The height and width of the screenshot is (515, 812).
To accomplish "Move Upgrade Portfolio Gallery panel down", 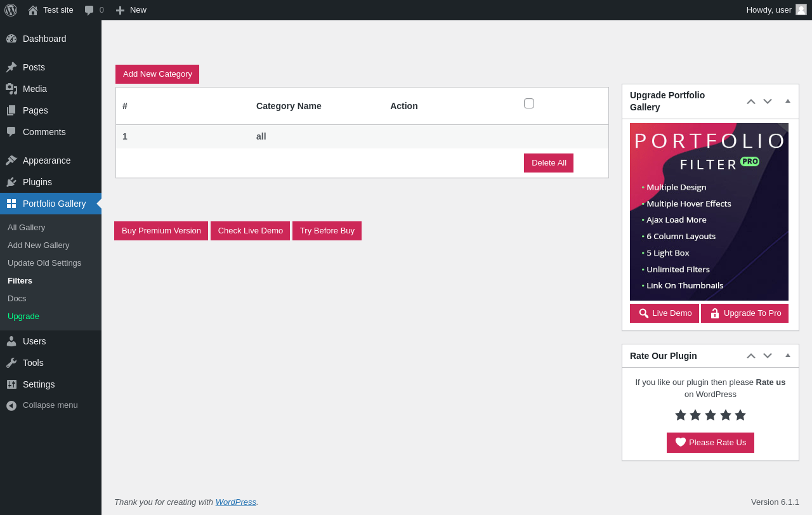I will (768, 101).
